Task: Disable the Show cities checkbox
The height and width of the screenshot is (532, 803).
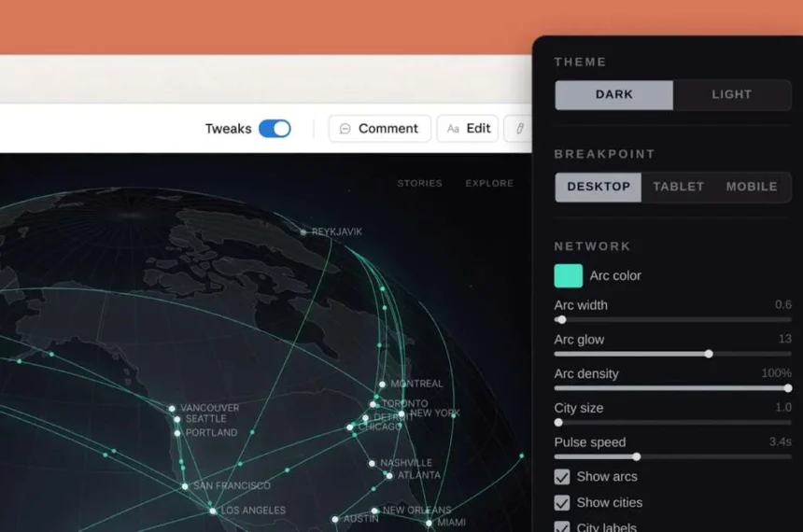Action: (x=562, y=503)
